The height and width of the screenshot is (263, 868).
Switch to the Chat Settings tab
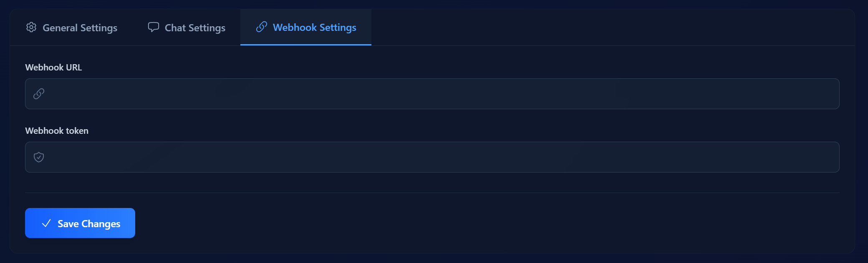(187, 28)
